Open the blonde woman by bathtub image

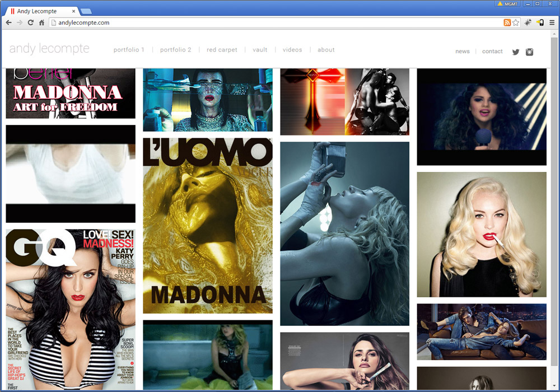tap(208, 355)
